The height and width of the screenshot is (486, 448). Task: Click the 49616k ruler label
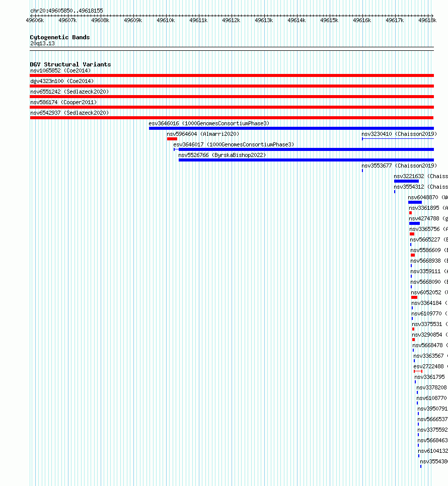[x=362, y=20]
